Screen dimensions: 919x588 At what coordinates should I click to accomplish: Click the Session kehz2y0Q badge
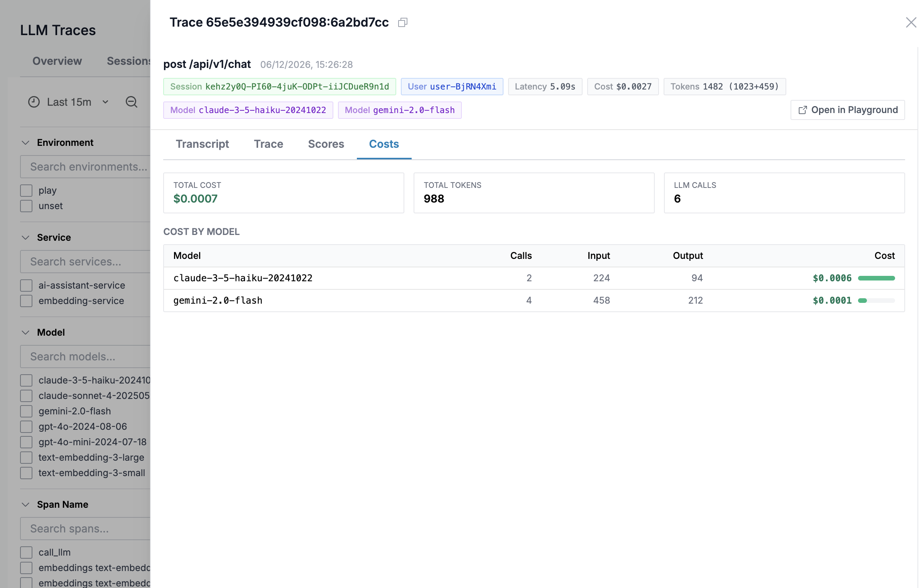pos(279,86)
